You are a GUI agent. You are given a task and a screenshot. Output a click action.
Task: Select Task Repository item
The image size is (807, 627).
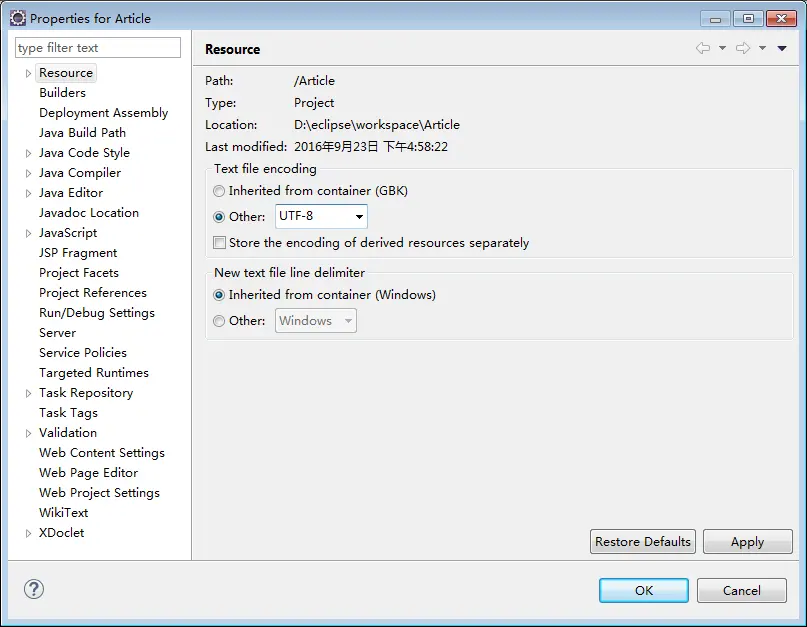(86, 393)
